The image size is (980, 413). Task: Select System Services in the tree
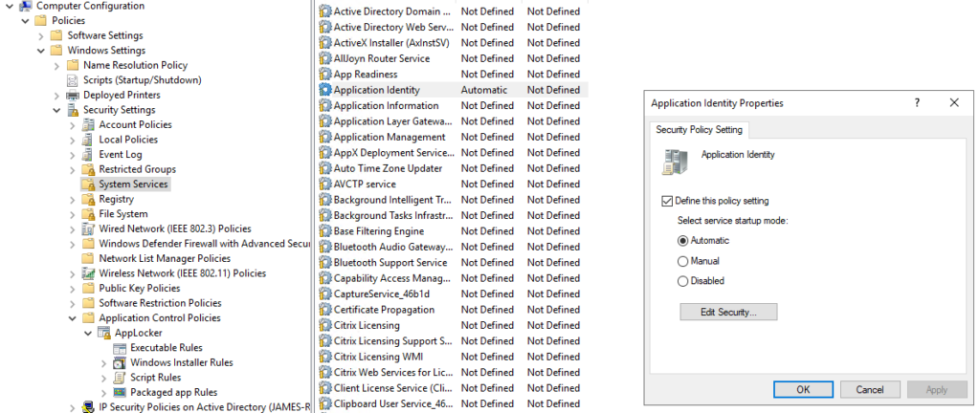pyautogui.click(x=133, y=185)
